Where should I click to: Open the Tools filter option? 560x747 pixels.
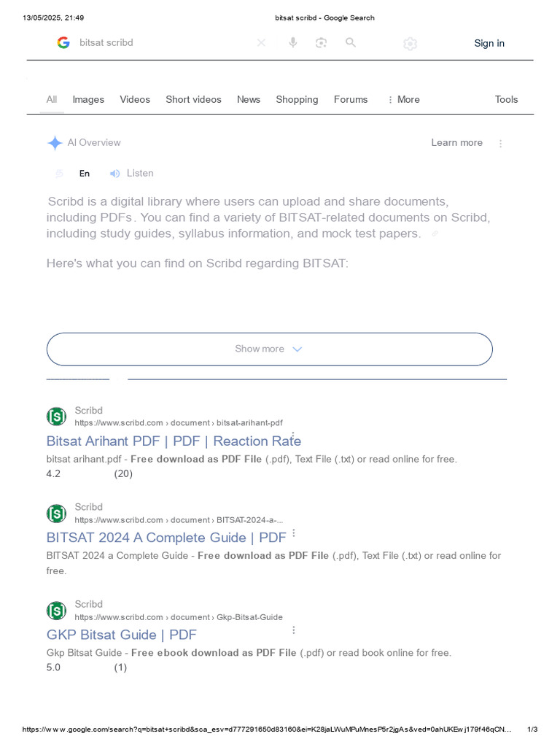pyautogui.click(x=506, y=99)
